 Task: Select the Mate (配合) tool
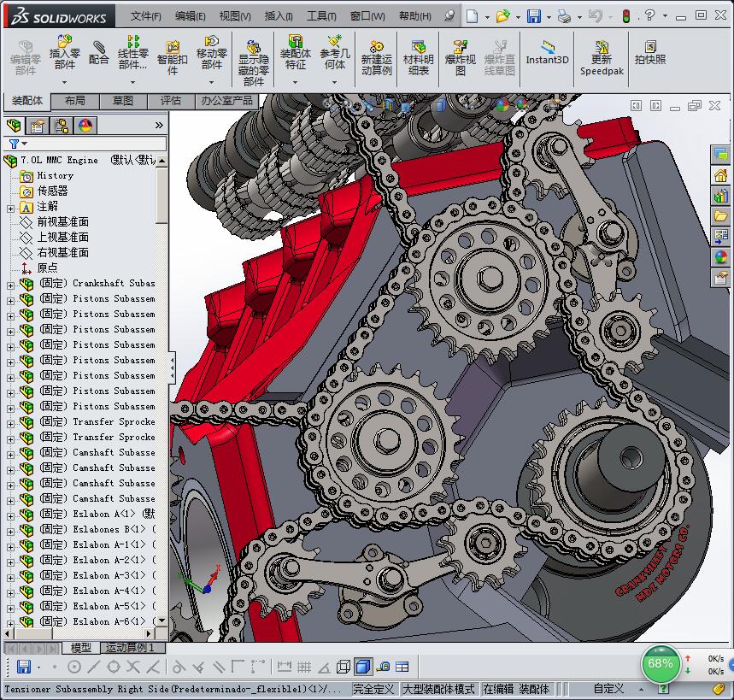point(99,53)
